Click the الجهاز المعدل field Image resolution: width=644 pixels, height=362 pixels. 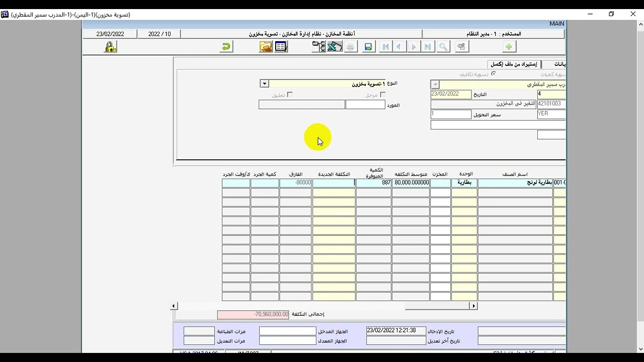(x=287, y=341)
